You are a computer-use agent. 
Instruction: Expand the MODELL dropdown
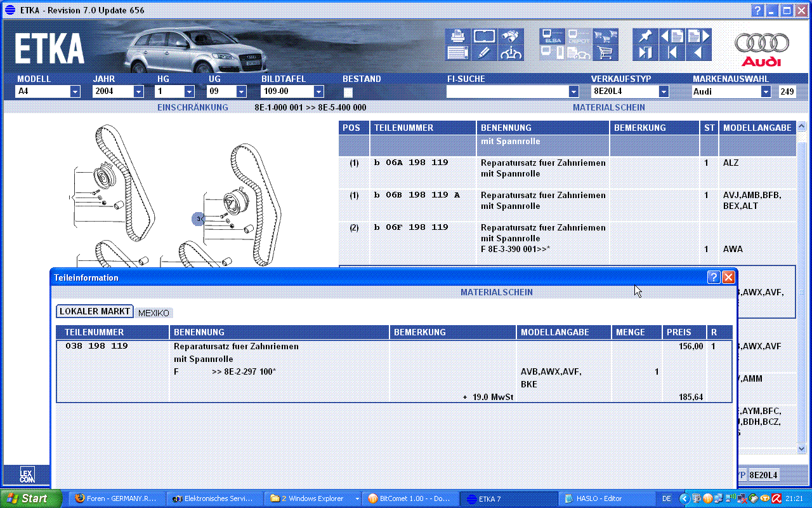[x=75, y=91]
